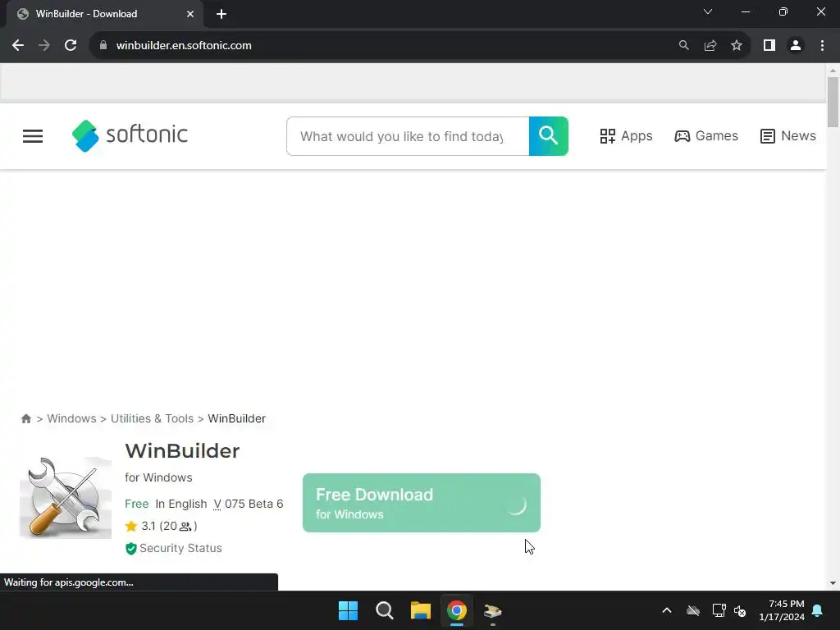Open the notifications bell icon
This screenshot has height=630, width=840.
(x=818, y=610)
